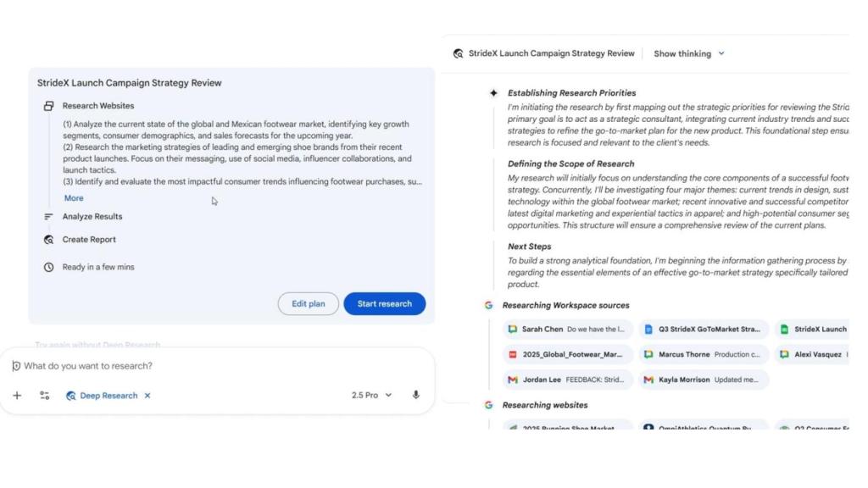Open the Q3 StrideX GoToMarket document chip
This screenshot has height=488, width=868.
(x=704, y=330)
